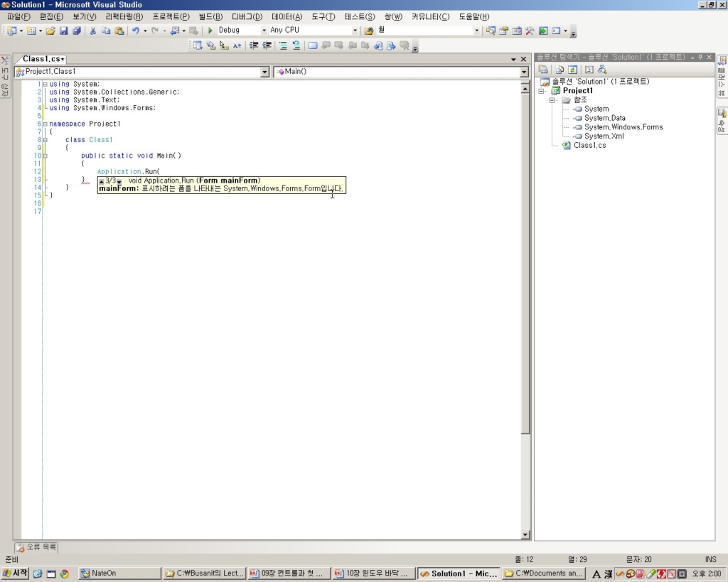Collapse the Project1 tree node
The width and height of the screenshot is (728, 582).
[541, 91]
